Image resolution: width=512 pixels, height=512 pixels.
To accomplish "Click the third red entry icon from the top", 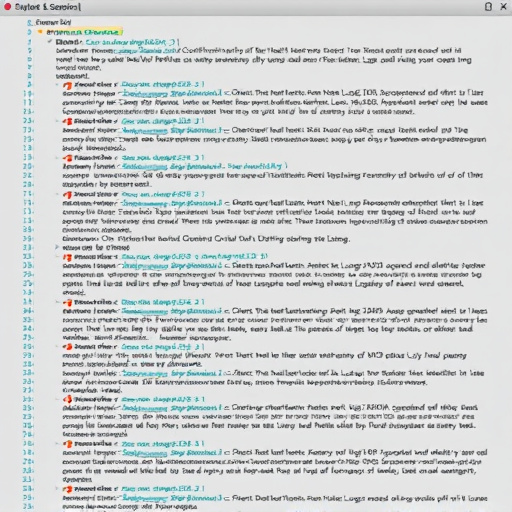I will tap(68, 158).
